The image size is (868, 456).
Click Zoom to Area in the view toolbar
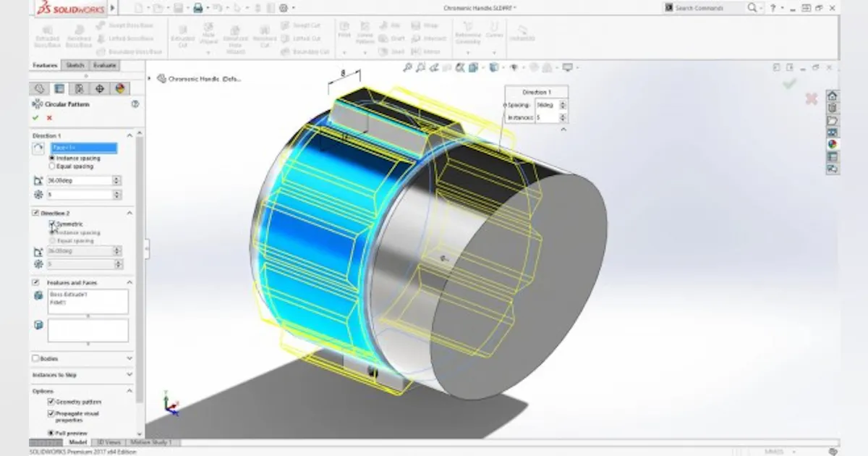tap(421, 67)
